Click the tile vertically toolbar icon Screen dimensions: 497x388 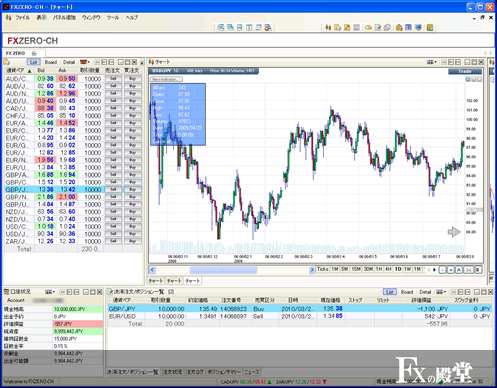pos(249,27)
